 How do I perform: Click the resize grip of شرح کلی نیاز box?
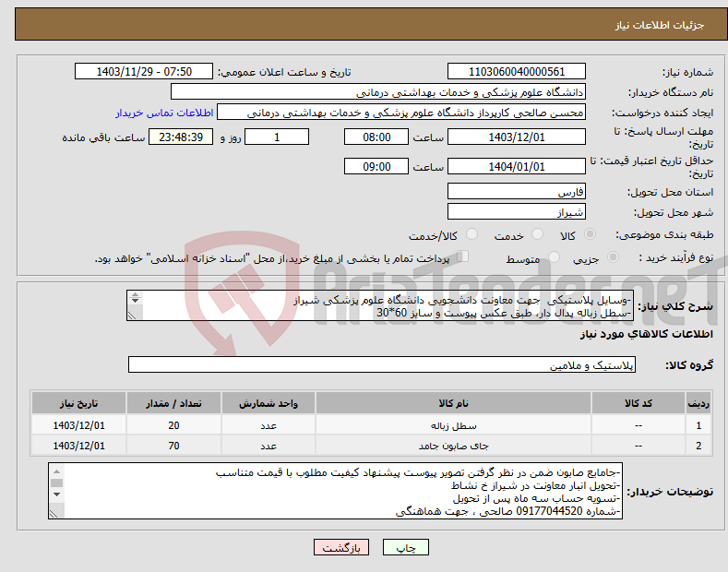coord(132,316)
